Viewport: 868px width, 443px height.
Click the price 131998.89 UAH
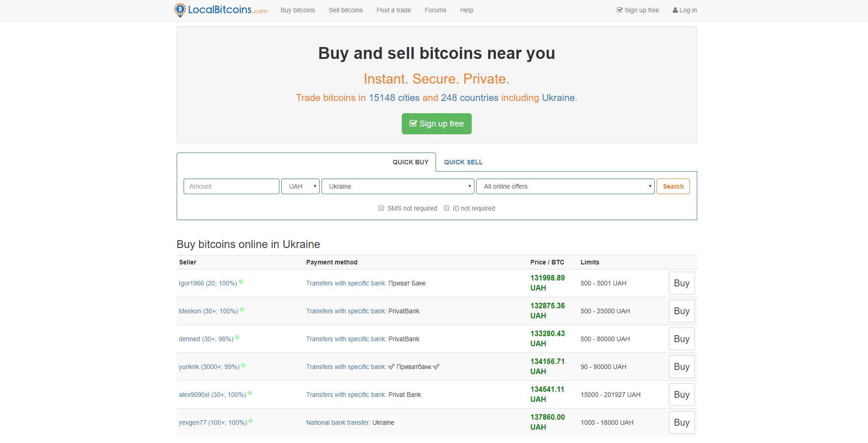[547, 283]
